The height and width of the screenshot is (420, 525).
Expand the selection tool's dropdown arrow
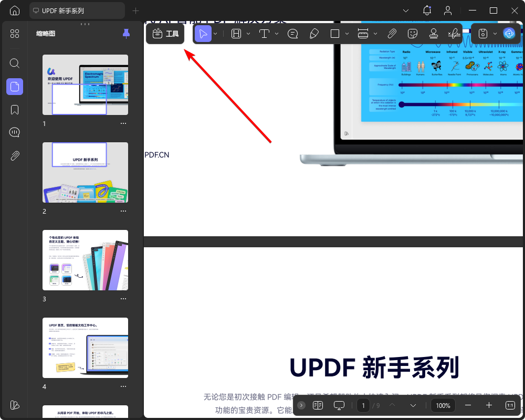coord(215,33)
